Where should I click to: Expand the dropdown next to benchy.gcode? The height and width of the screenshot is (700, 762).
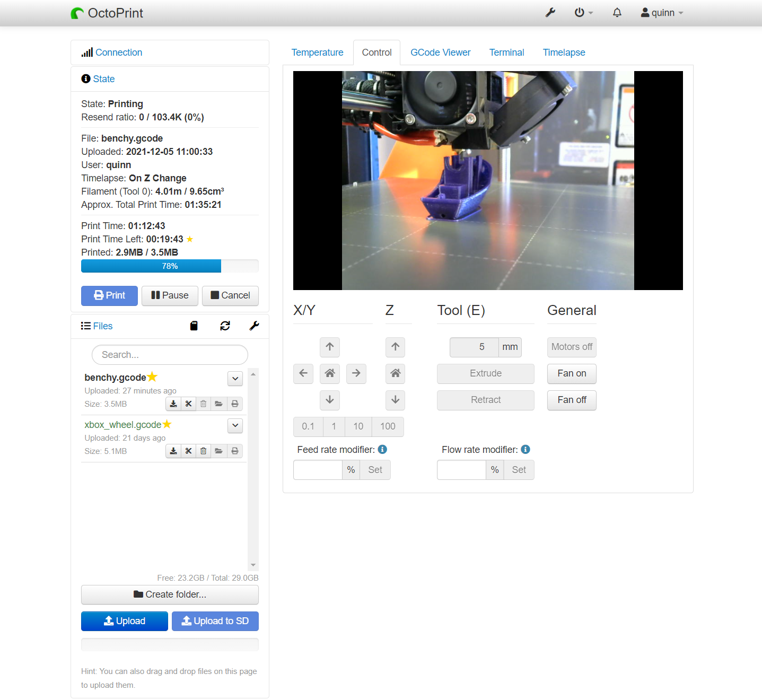pos(235,378)
